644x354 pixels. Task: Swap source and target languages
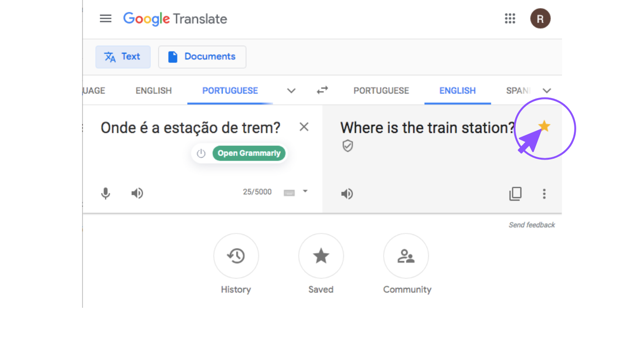point(322,90)
